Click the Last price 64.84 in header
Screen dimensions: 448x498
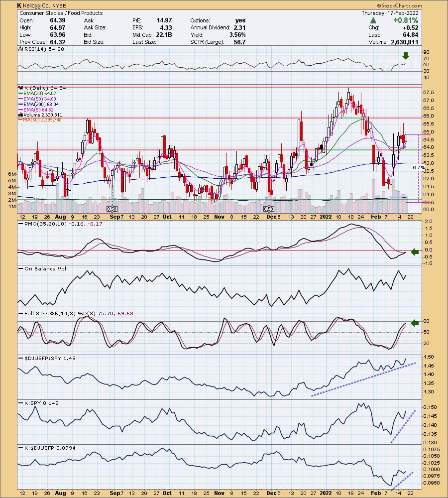[x=411, y=35]
